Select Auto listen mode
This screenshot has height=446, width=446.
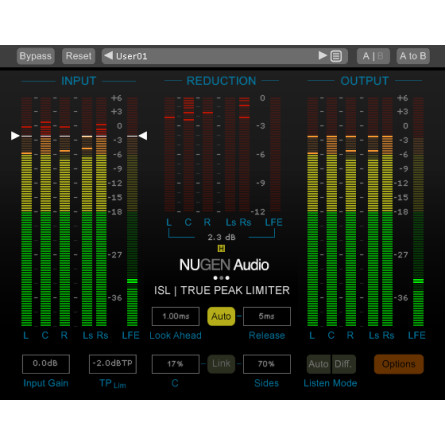coord(319,364)
